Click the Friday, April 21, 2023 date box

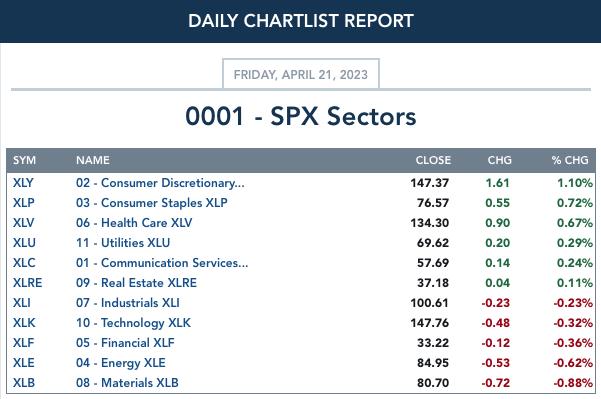pos(301,74)
